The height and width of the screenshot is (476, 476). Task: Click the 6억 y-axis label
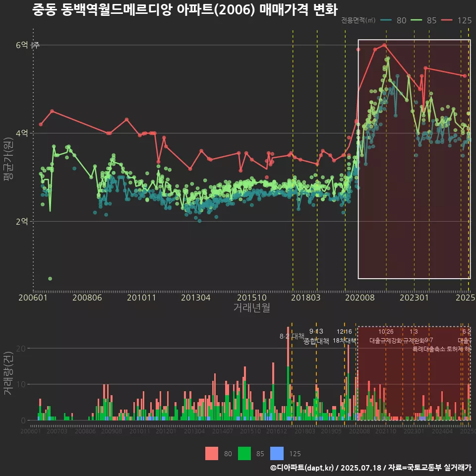22,45
